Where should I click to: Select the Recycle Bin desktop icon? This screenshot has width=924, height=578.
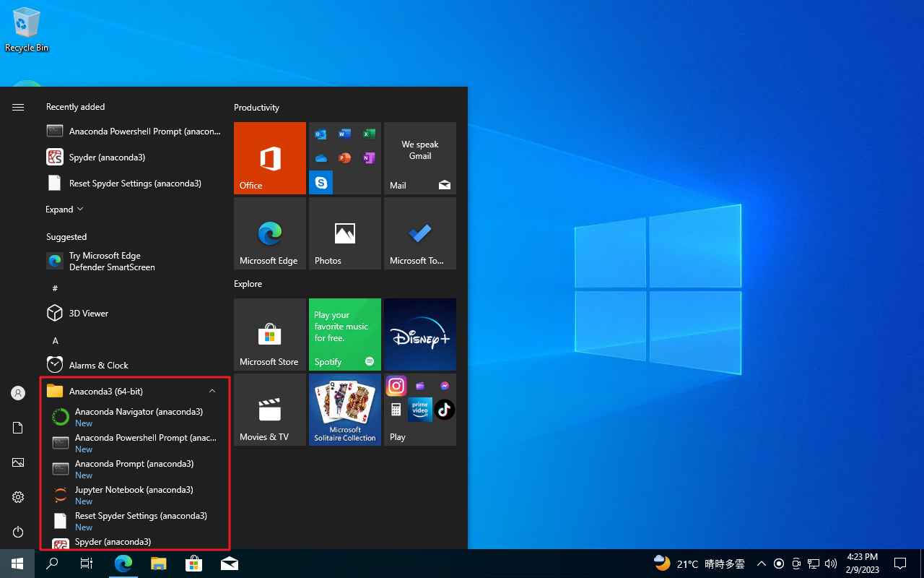(x=27, y=30)
